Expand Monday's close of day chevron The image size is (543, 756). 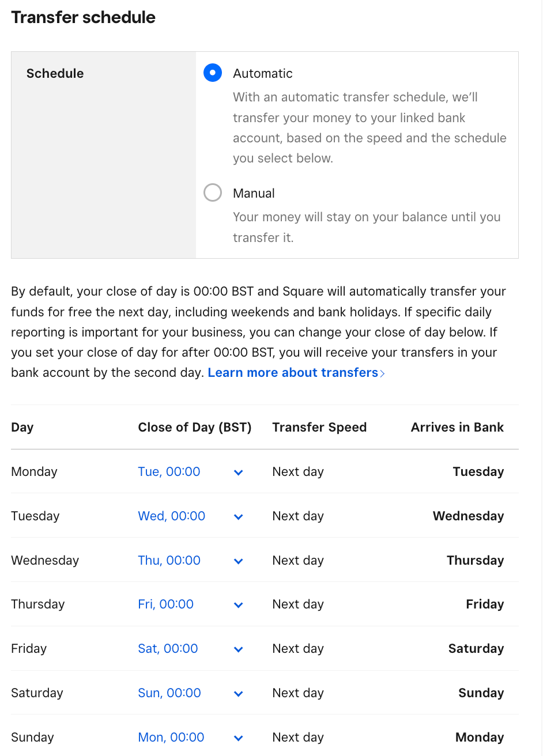point(239,472)
